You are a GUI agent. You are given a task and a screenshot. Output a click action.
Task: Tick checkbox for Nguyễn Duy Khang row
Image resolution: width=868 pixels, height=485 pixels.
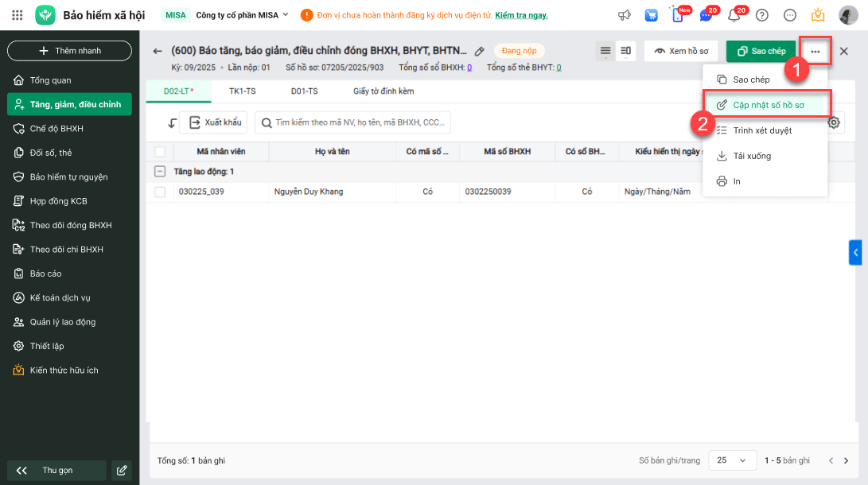160,192
